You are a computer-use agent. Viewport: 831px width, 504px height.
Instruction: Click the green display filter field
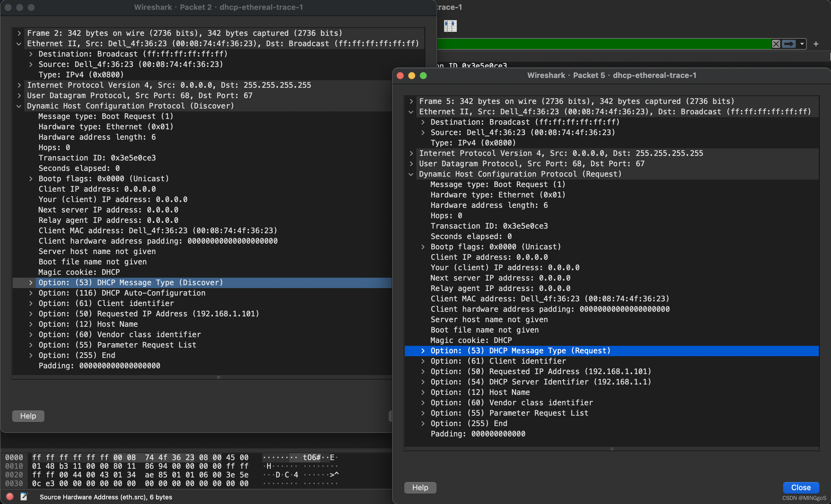click(604, 44)
